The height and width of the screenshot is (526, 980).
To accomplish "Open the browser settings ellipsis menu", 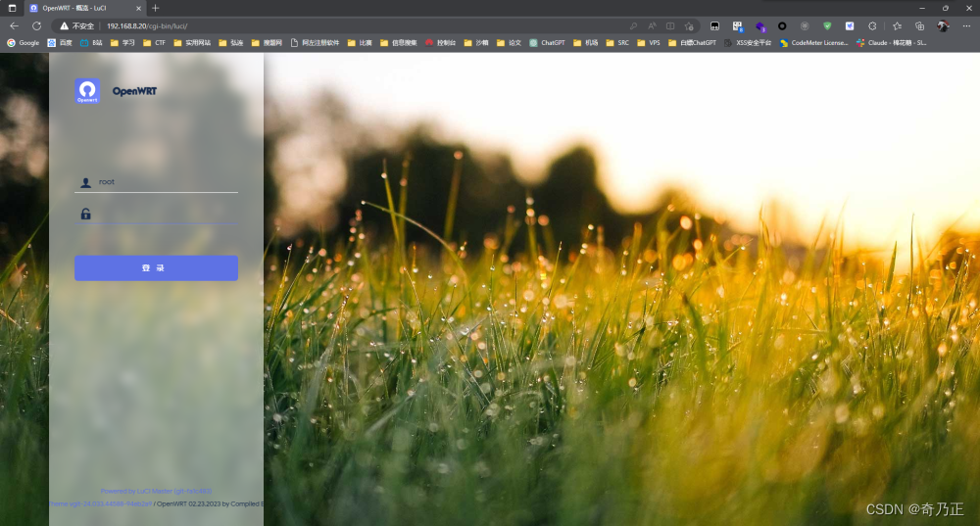I will click(966, 26).
